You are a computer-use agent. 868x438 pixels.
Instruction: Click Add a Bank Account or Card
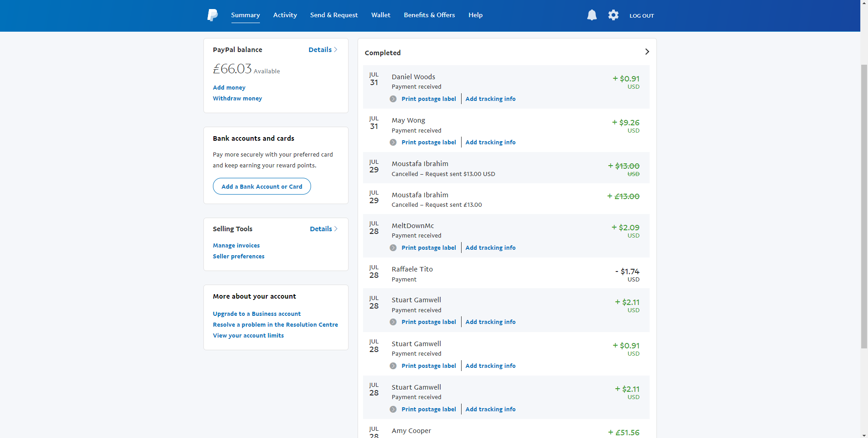pyautogui.click(x=262, y=186)
